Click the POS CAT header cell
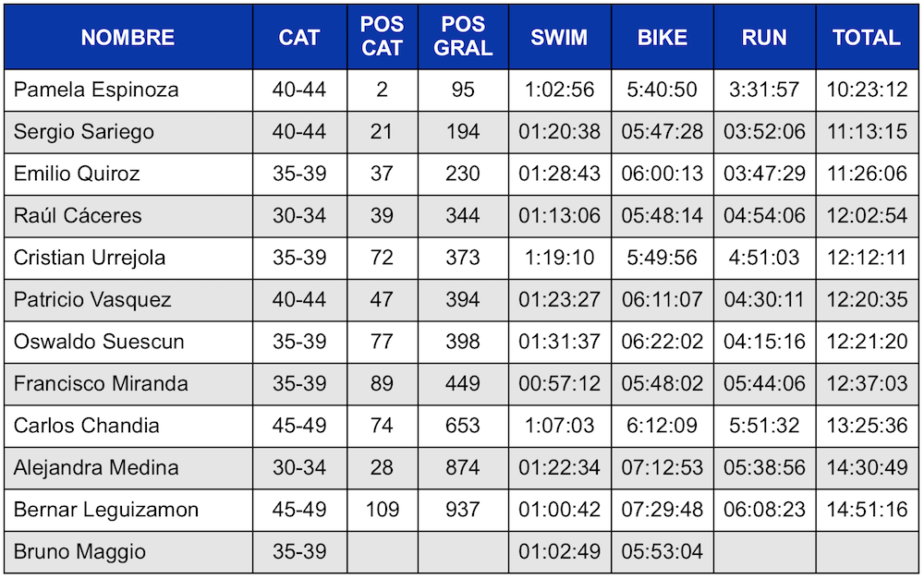Image resolution: width=924 pixels, height=578 pixels. 382,37
